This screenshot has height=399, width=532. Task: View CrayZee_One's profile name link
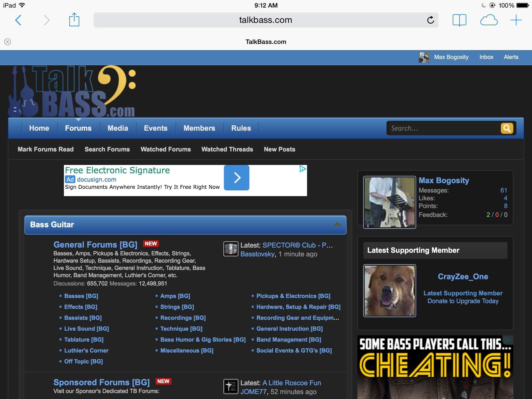(463, 277)
